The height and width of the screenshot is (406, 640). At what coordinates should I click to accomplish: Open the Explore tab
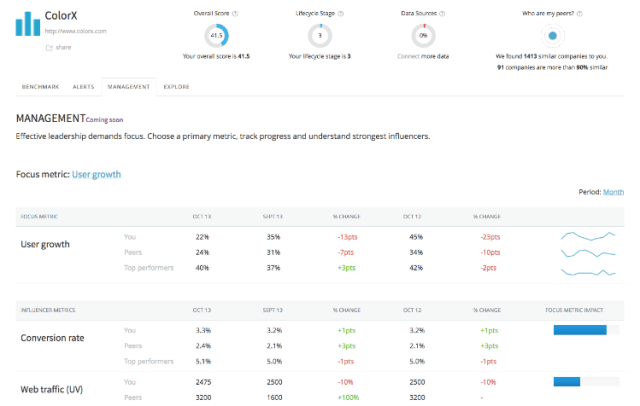tap(176, 87)
